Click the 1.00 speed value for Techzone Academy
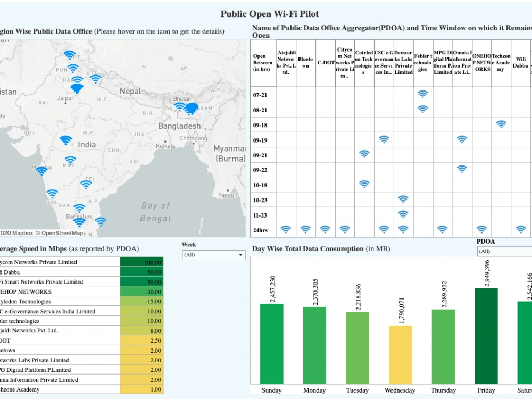Screen dimensions: 532x399 [155, 389]
